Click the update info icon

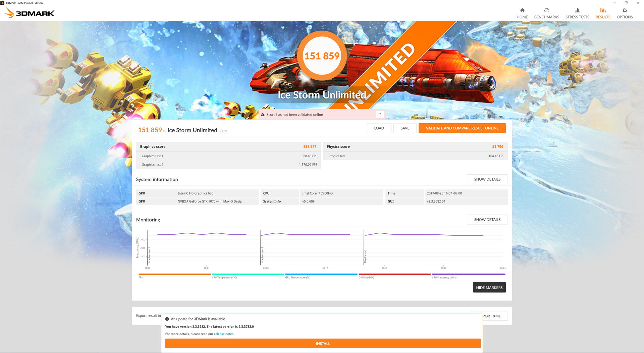[x=167, y=319]
